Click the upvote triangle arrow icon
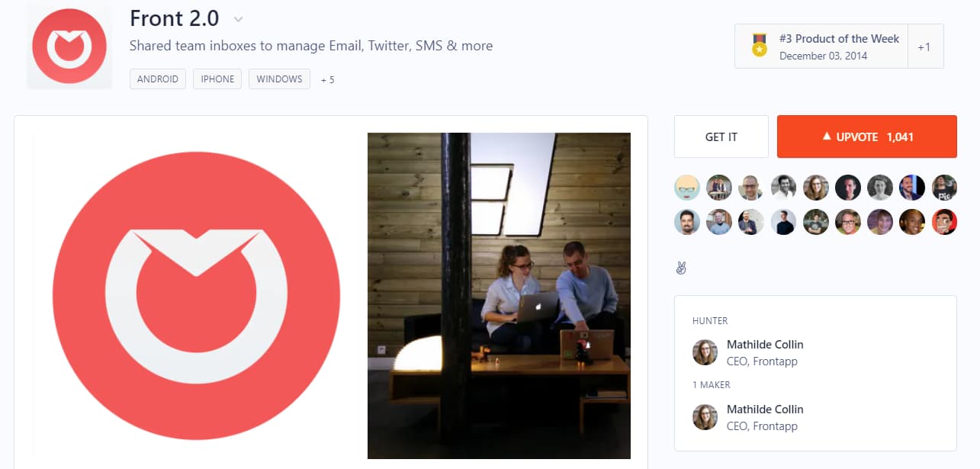Viewport: 980px width, 469px height. coord(826,137)
